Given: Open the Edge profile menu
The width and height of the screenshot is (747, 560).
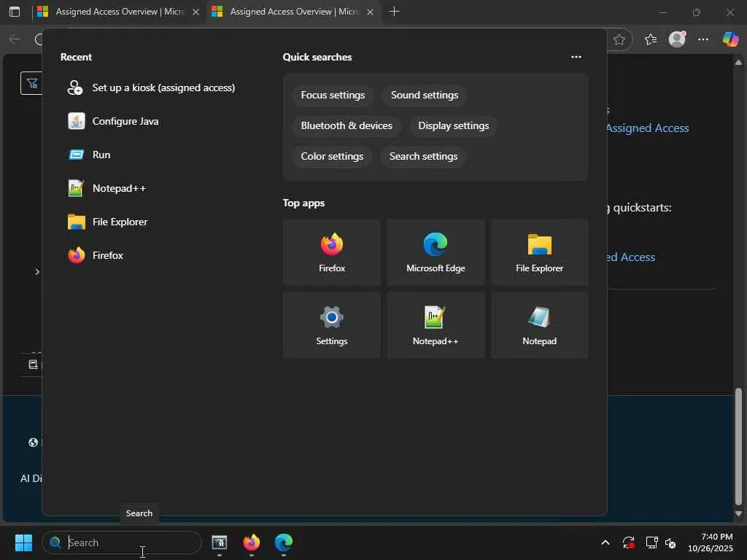Looking at the screenshot, I should pos(677,39).
